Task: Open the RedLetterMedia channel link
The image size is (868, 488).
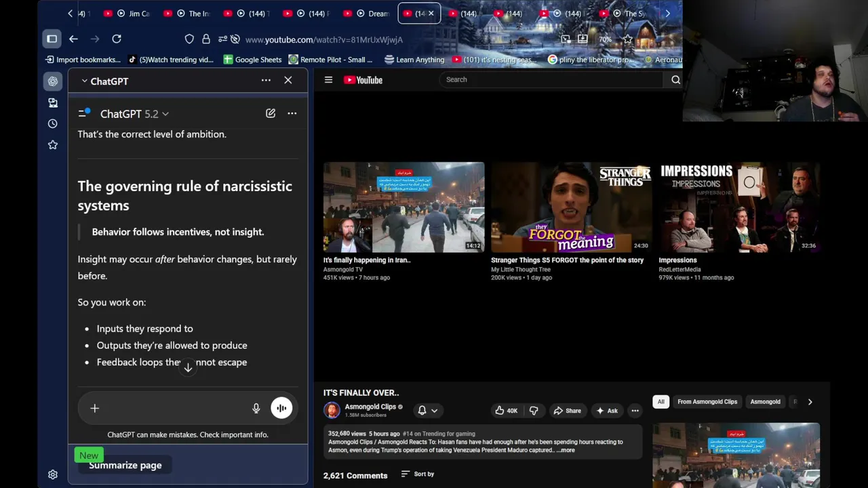Action: (679, 269)
